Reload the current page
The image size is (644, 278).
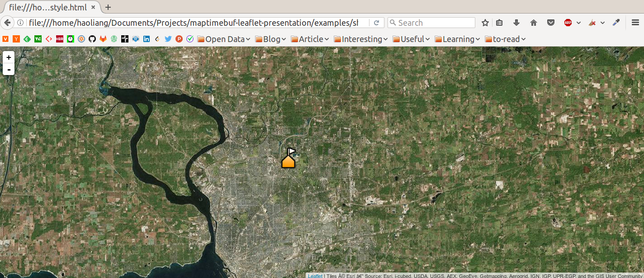[x=377, y=23]
